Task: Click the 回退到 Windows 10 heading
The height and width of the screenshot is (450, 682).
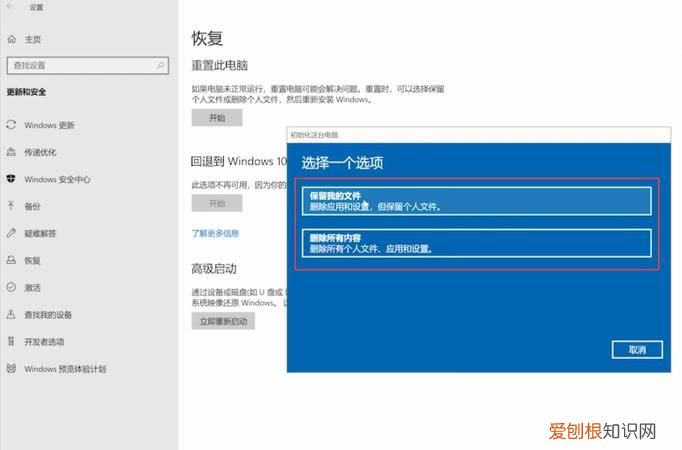Action: click(239, 161)
